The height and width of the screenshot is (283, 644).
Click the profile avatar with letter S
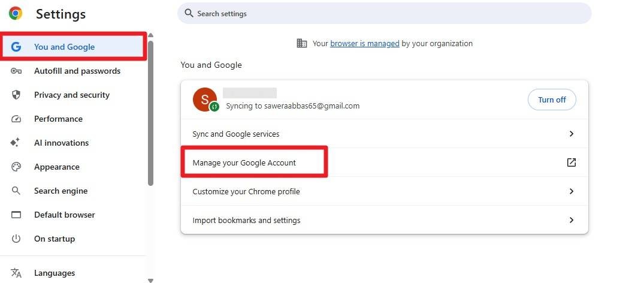[204, 99]
